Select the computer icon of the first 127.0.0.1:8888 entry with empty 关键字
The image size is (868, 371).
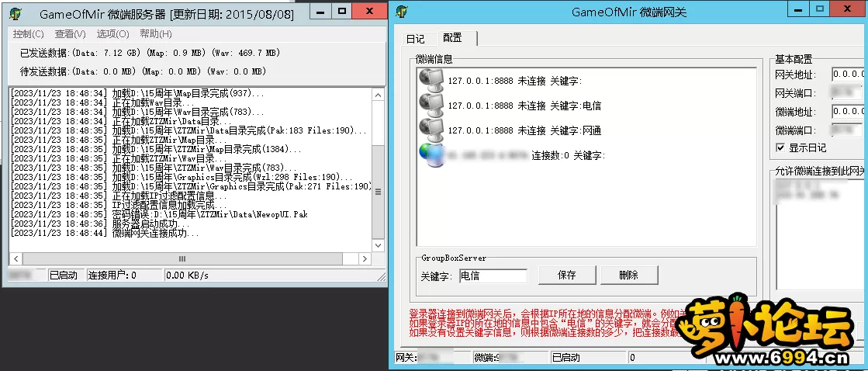coord(431,80)
